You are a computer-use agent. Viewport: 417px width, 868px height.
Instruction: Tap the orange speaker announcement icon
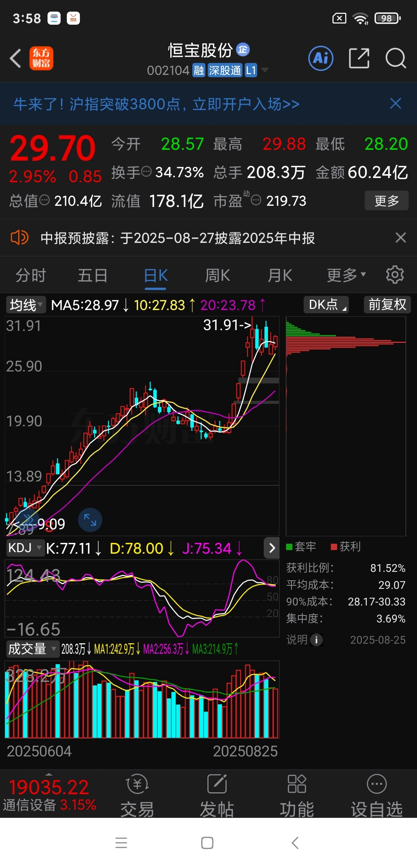pos(19,237)
